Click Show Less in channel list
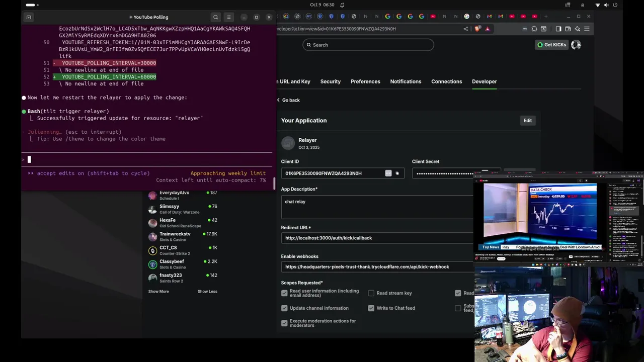Viewport: 644px width, 362px height. (x=207, y=292)
